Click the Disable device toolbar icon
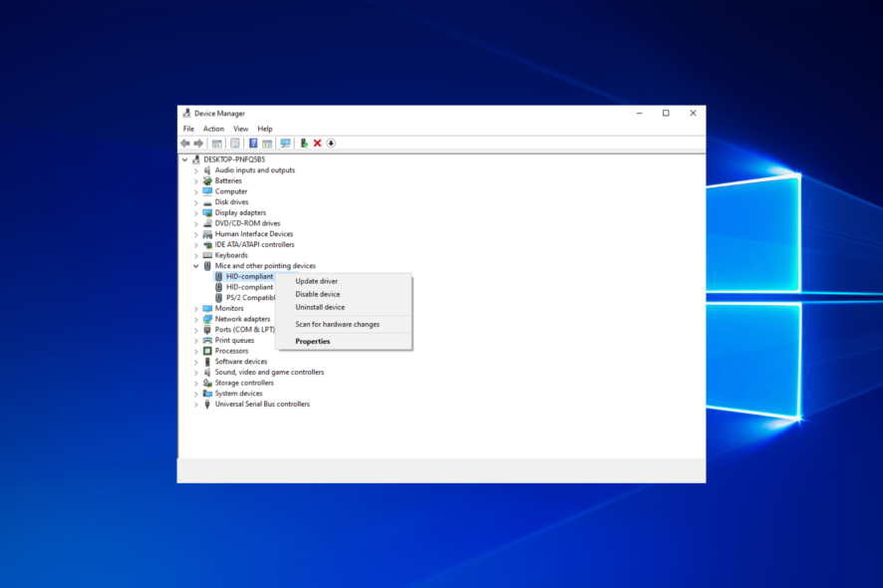The image size is (883, 588). click(331, 143)
